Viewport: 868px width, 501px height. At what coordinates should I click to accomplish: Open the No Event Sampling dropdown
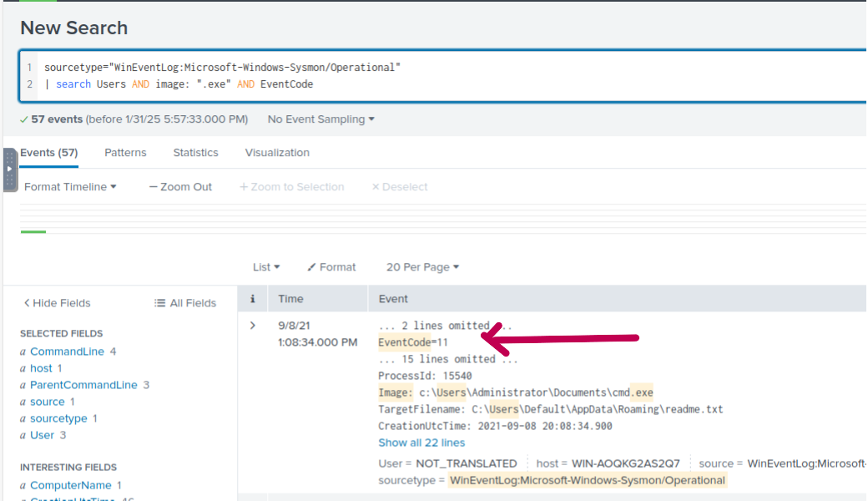[320, 119]
